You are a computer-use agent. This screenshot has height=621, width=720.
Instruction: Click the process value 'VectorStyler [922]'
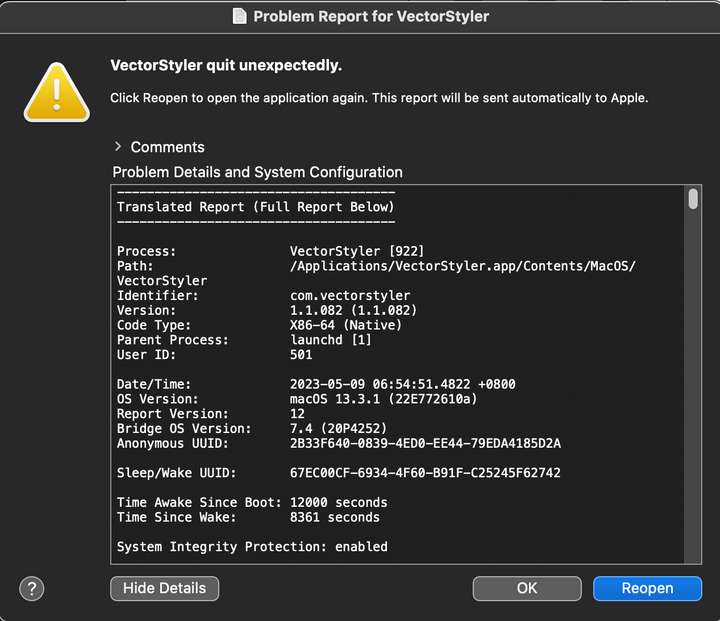(357, 251)
